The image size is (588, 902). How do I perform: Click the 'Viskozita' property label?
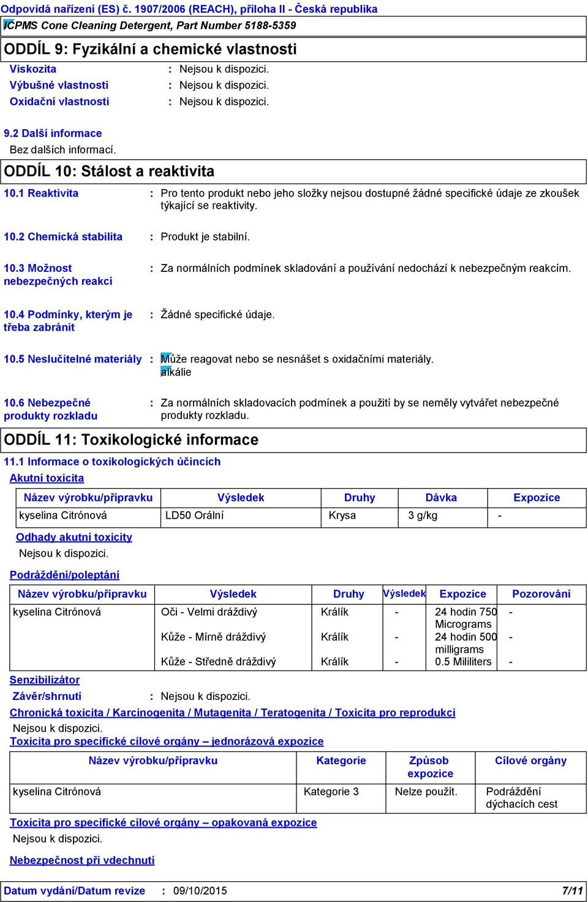pyautogui.click(x=33, y=69)
